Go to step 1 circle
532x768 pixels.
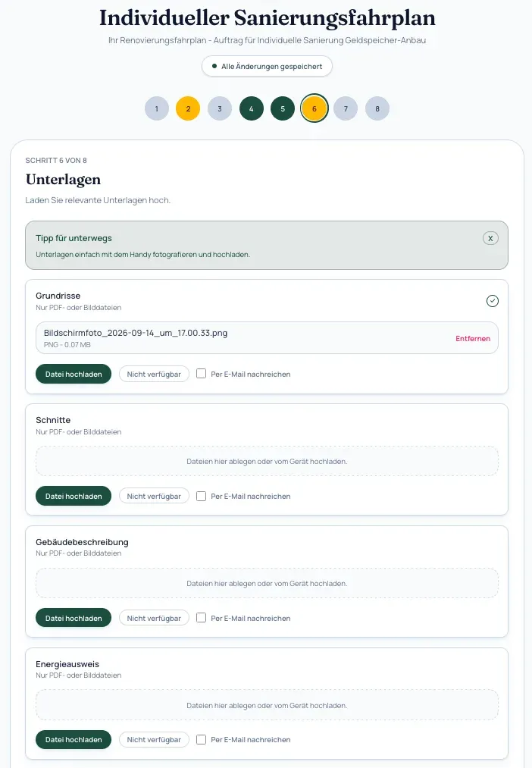click(157, 108)
